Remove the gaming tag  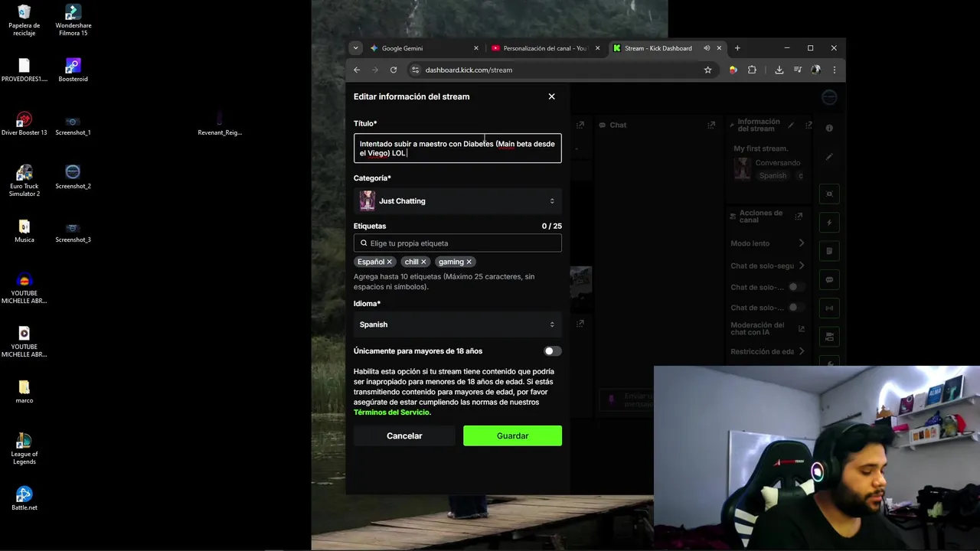[x=469, y=262]
